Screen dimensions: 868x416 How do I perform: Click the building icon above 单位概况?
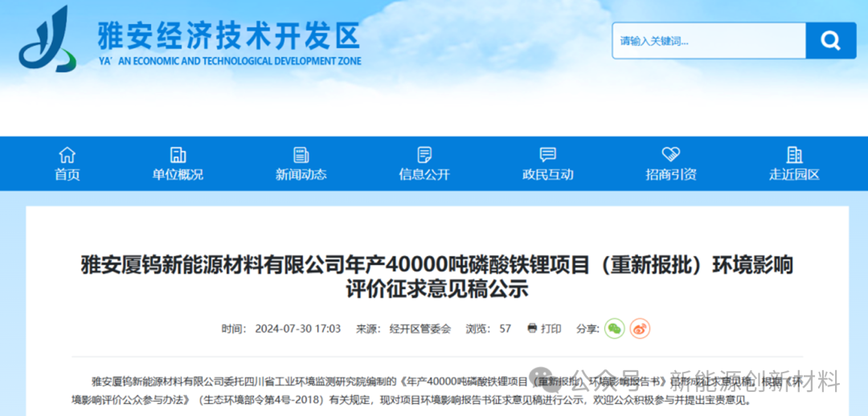coord(178,155)
